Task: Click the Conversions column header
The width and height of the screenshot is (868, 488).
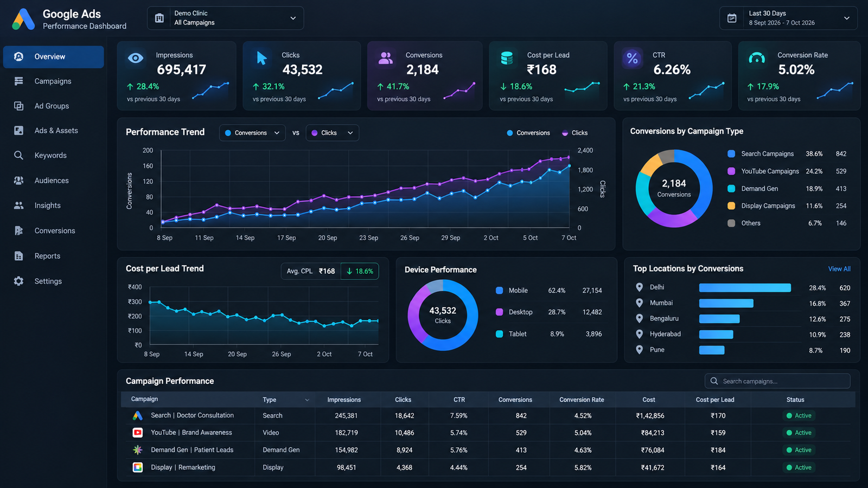Action: 515,400
